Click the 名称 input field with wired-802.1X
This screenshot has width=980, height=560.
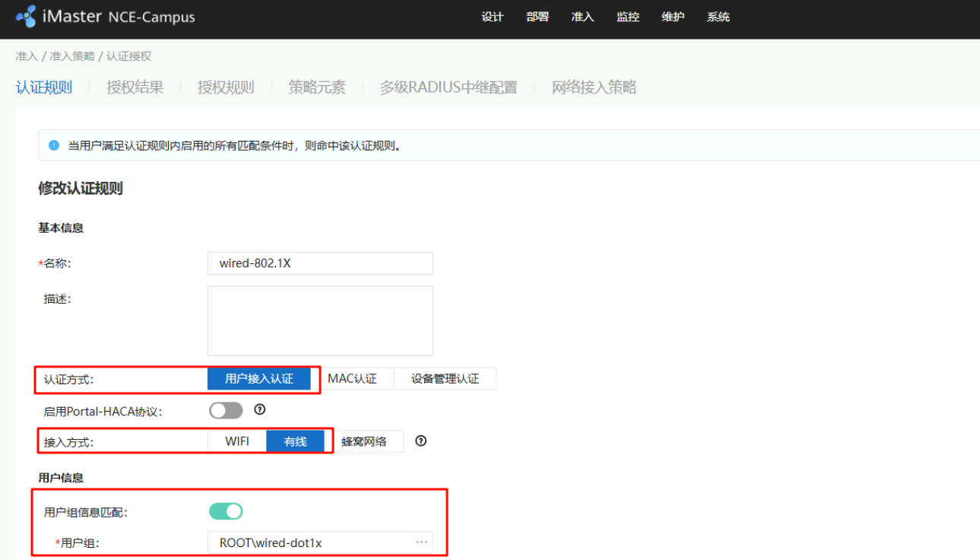pos(320,263)
